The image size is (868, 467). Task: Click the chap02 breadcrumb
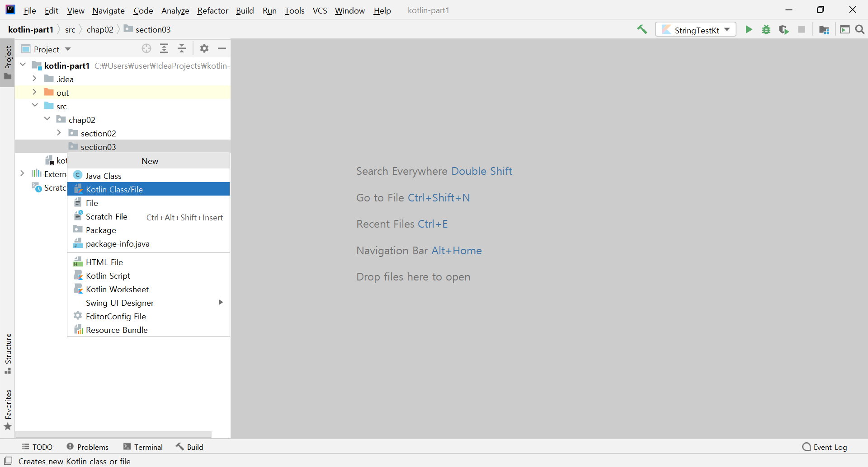[x=100, y=29]
